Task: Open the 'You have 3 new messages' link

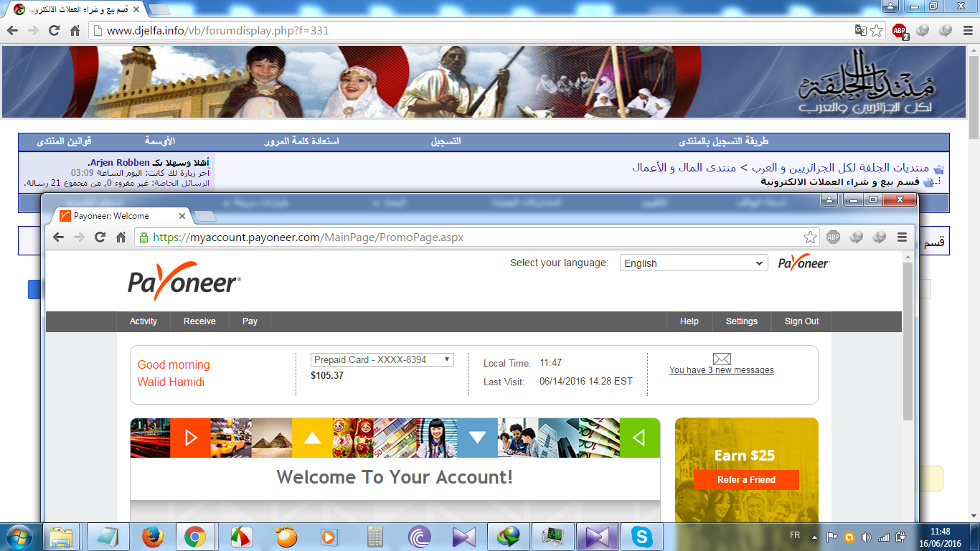Action: point(722,370)
